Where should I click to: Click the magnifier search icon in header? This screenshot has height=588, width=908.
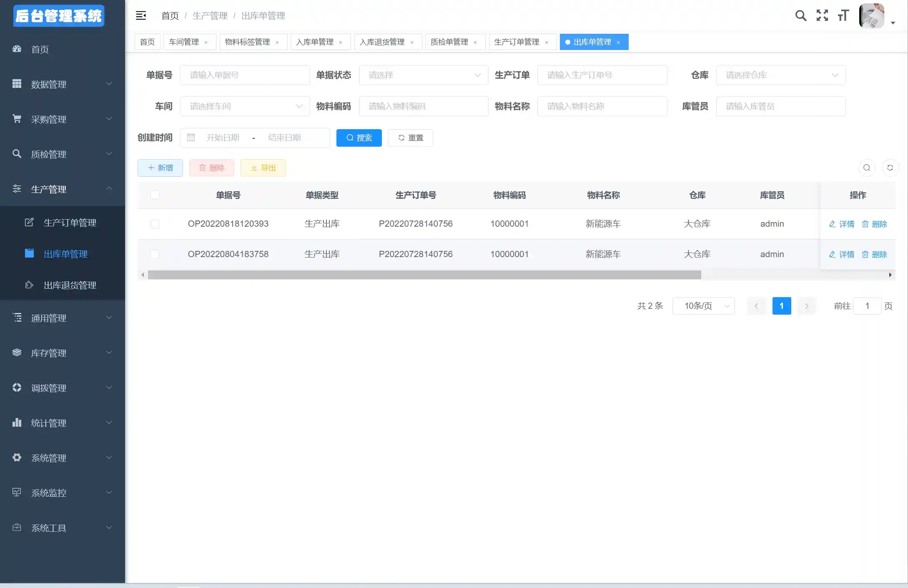[800, 16]
